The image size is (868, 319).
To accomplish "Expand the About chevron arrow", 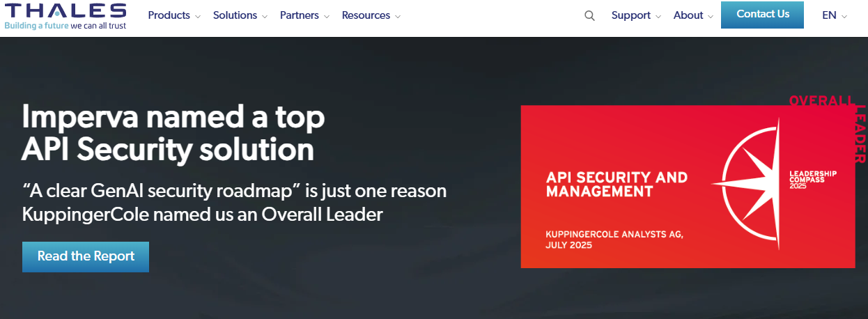I will point(711,17).
